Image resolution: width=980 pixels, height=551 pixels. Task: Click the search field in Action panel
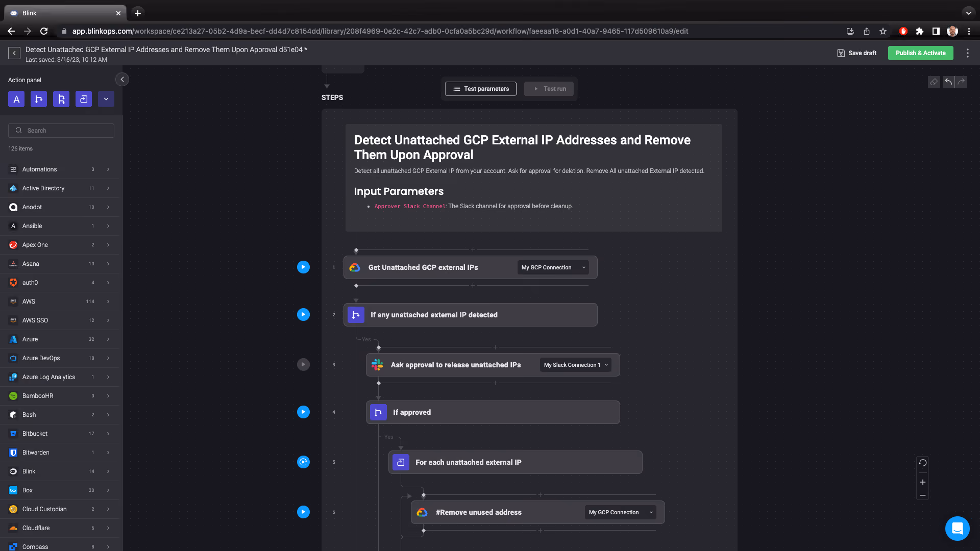click(61, 131)
